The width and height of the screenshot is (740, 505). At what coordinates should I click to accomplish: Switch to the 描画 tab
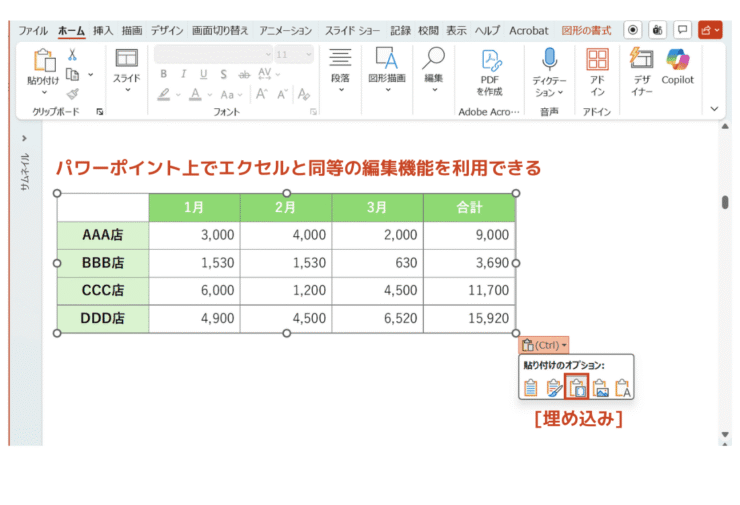click(132, 31)
